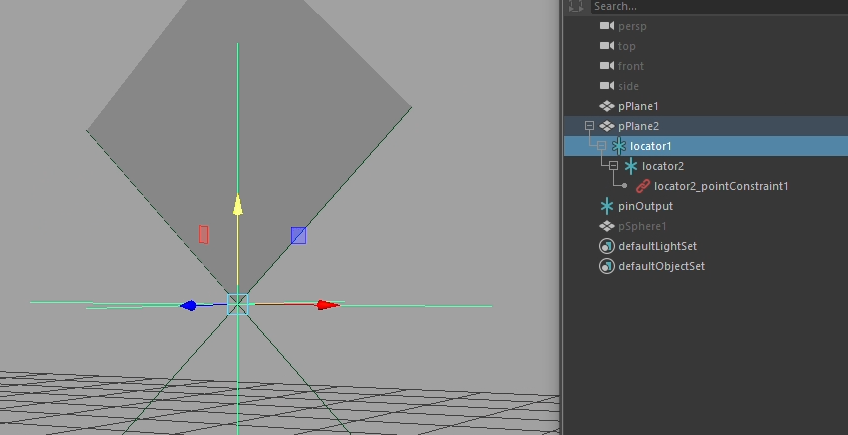This screenshot has width=848, height=435.
Task: Click the blue Z-axis move arrow
Action: [188, 306]
